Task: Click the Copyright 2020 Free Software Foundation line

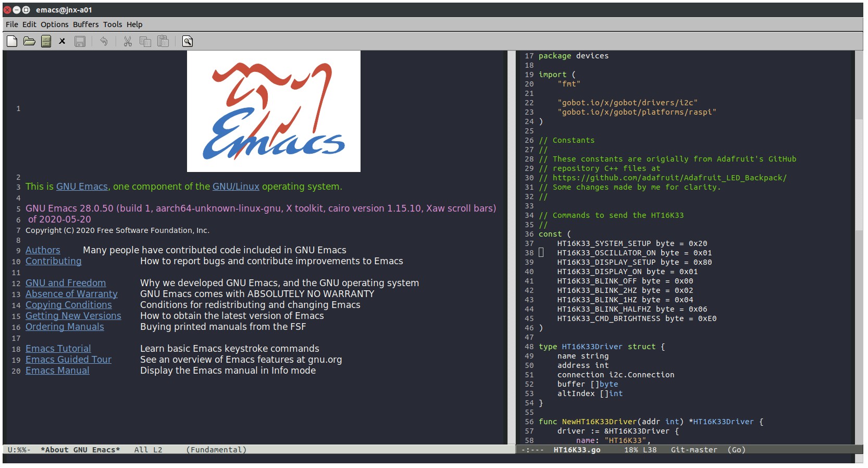Action: click(x=117, y=230)
